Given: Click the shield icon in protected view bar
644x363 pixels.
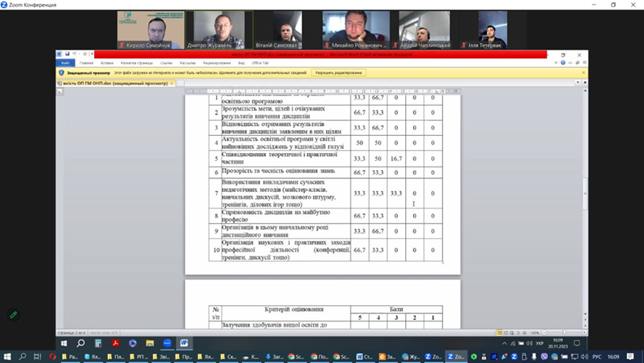Looking at the screenshot, I should (x=61, y=73).
